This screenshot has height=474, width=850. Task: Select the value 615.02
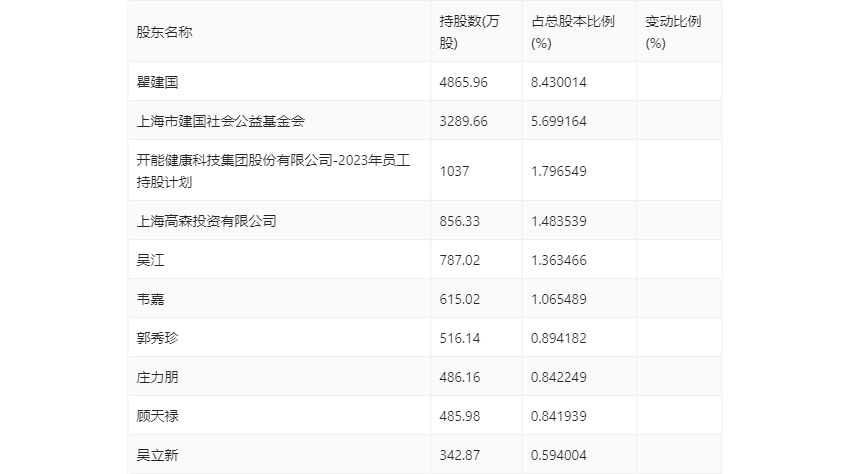click(x=460, y=299)
